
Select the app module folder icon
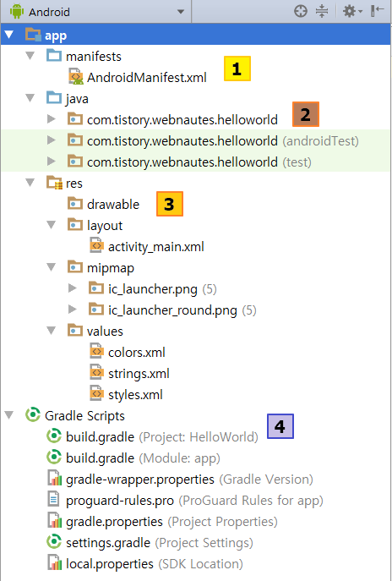(x=33, y=35)
